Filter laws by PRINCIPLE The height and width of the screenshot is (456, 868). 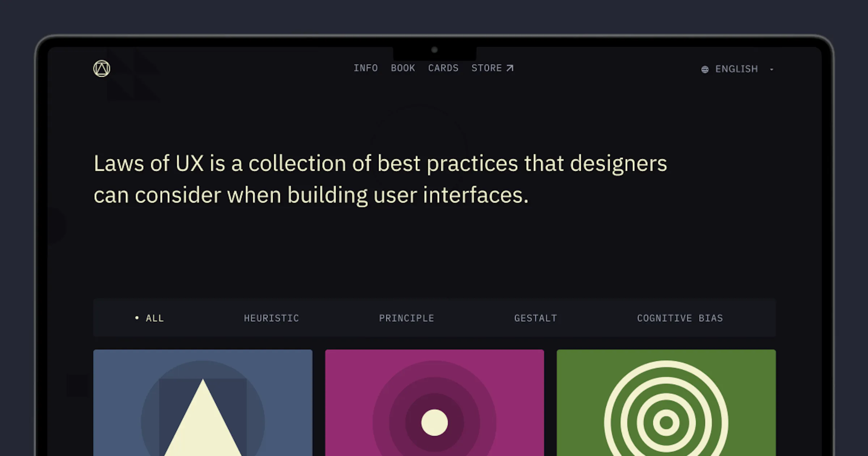407,318
